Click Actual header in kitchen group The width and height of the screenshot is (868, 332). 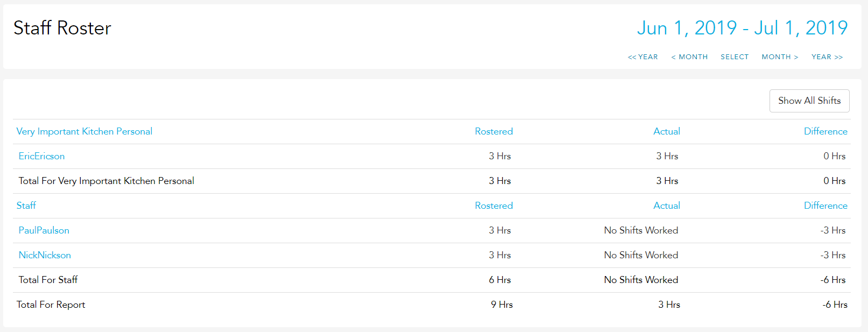point(667,131)
